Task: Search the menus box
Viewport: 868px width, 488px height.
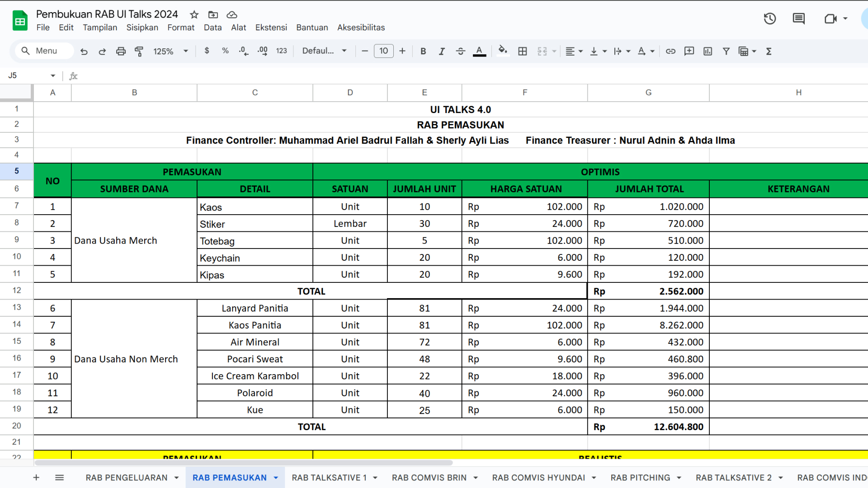Action: [45, 51]
